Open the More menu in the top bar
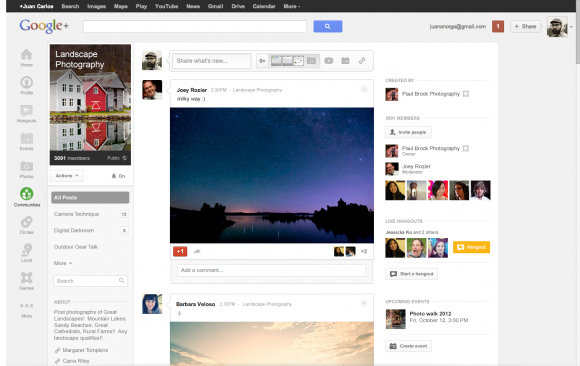The height and width of the screenshot is (366, 580). pos(292,6)
